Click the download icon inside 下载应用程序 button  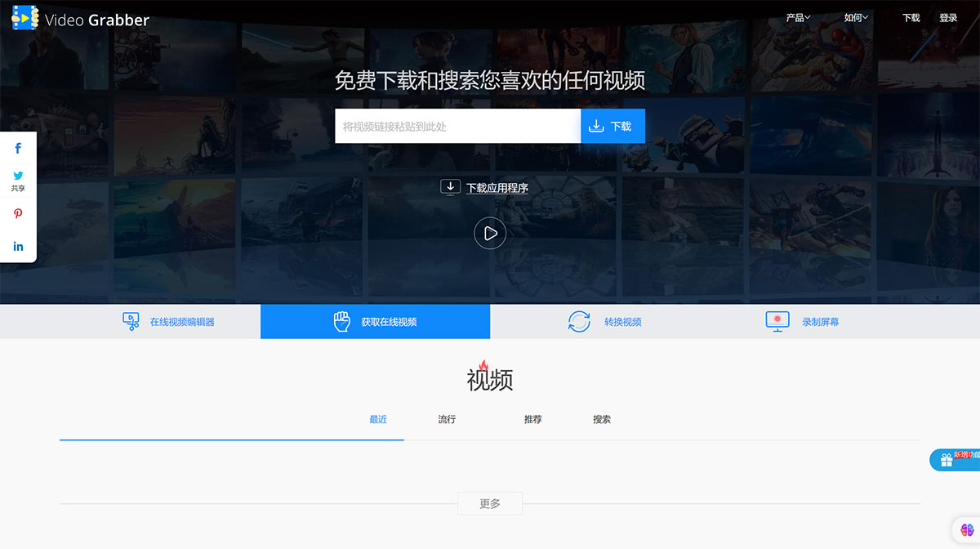point(451,187)
